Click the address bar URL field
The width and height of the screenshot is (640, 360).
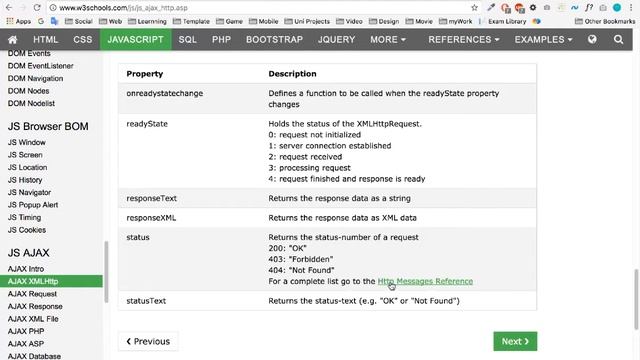(x=261, y=8)
